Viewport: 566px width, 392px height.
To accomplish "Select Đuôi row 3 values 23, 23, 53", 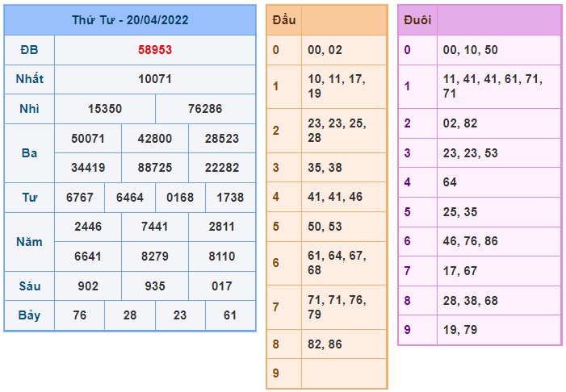I will point(471,153).
